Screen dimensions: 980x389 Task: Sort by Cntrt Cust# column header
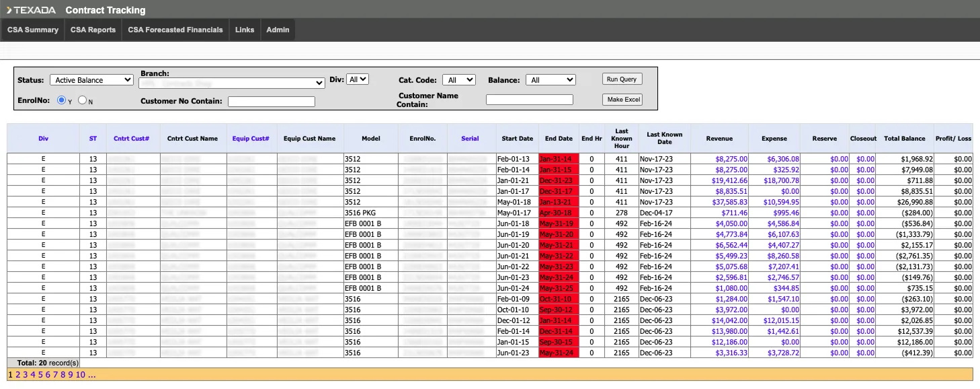click(x=131, y=139)
